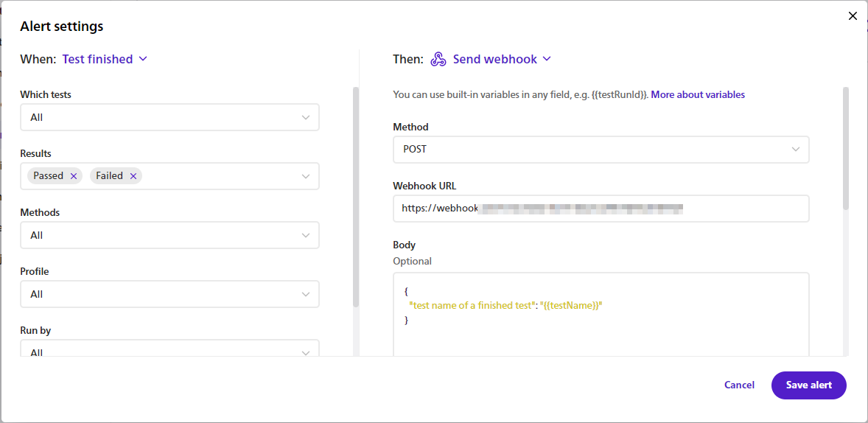
Task: Click into the Webhook URL field
Action: [x=601, y=209]
